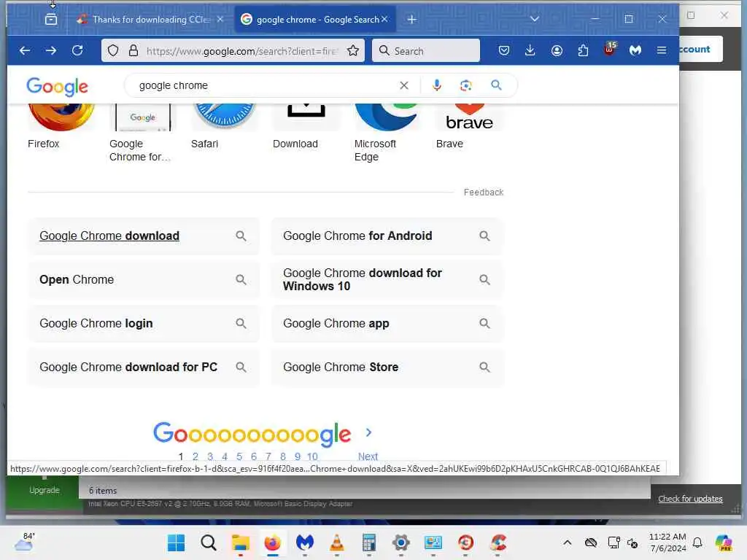747x560 pixels.
Task: Go to results page 2
Action: 196,456
